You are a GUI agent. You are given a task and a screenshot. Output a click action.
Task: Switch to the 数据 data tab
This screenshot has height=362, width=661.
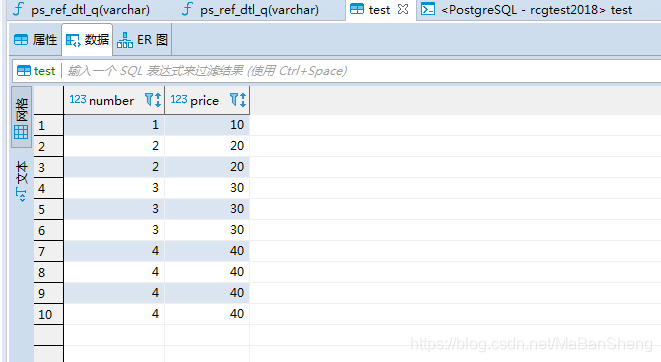point(87,40)
